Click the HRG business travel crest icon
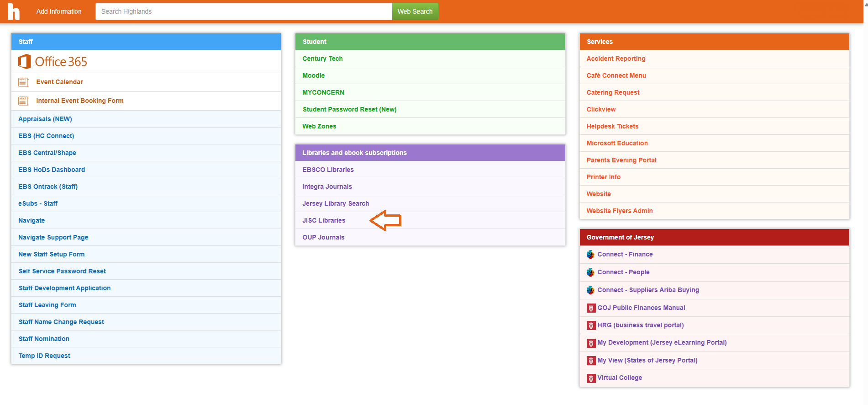868x405 pixels. pyautogui.click(x=591, y=325)
